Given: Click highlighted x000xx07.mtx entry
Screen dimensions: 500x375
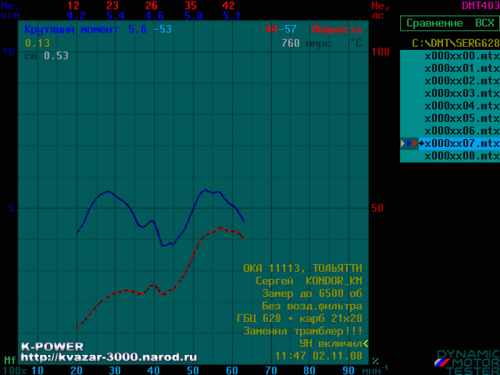Looking at the screenshot, I should (x=459, y=143).
